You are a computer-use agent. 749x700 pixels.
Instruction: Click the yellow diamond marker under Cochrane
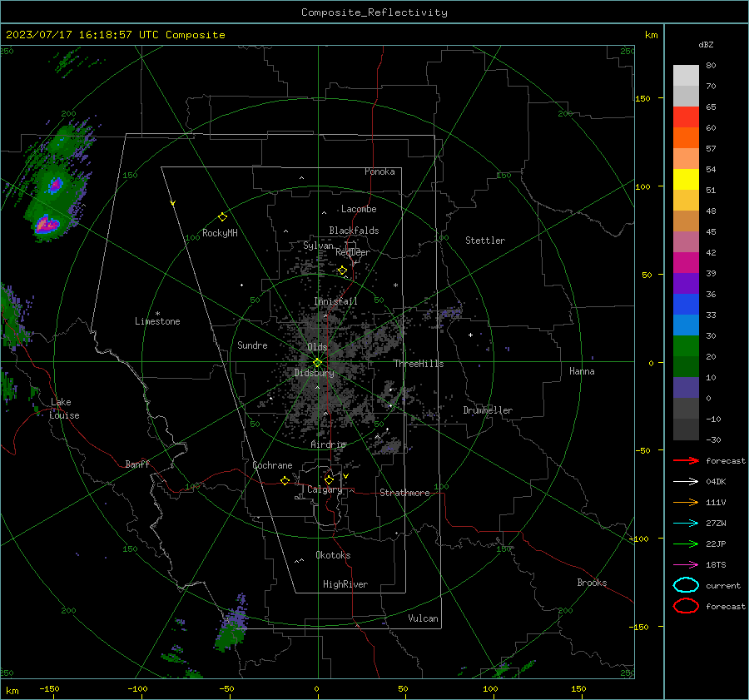pyautogui.click(x=285, y=480)
